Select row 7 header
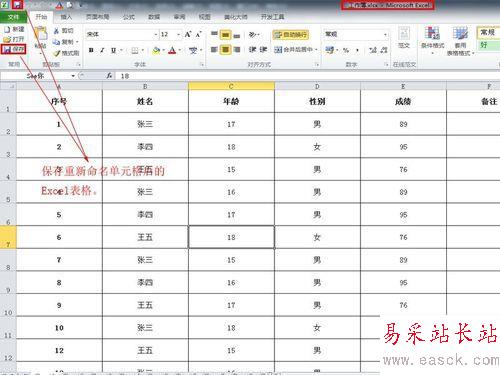The width and height of the screenshot is (500, 375). point(8,237)
